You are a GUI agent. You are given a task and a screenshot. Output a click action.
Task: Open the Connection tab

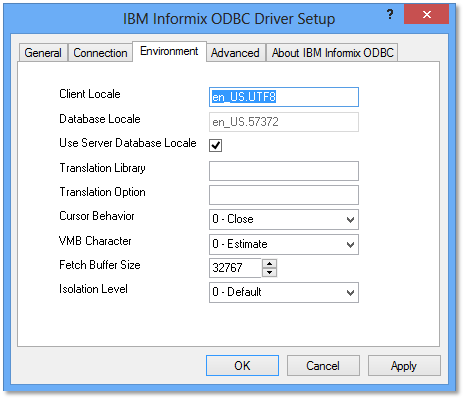[x=100, y=53]
